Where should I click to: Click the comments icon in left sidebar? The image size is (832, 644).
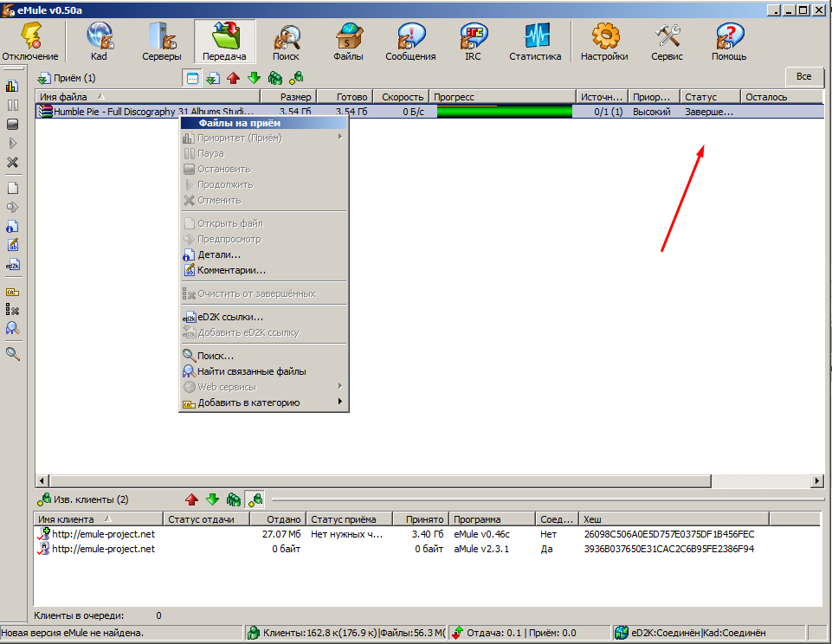click(12, 246)
